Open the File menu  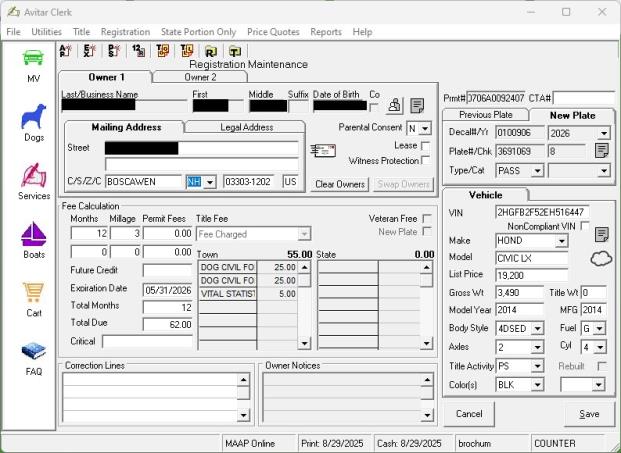[13, 32]
